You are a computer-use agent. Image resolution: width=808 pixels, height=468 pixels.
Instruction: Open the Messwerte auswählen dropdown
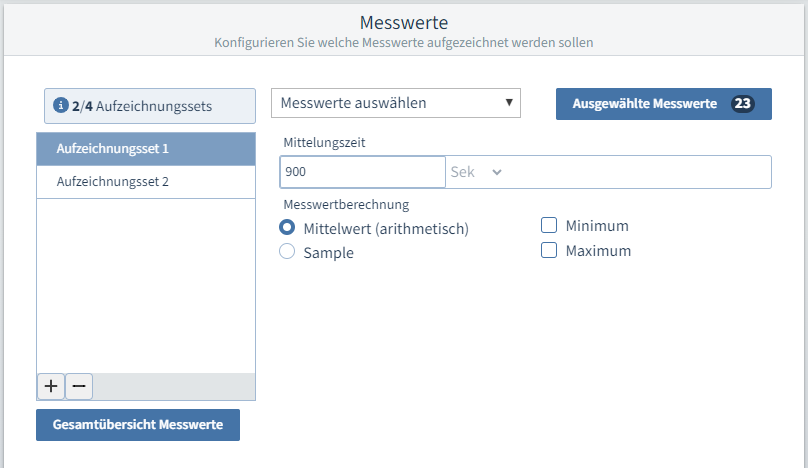(395, 103)
